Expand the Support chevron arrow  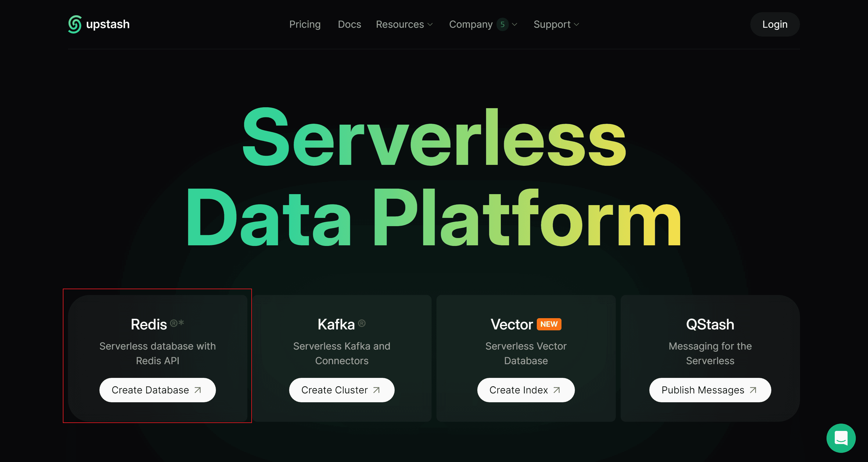pyautogui.click(x=576, y=25)
